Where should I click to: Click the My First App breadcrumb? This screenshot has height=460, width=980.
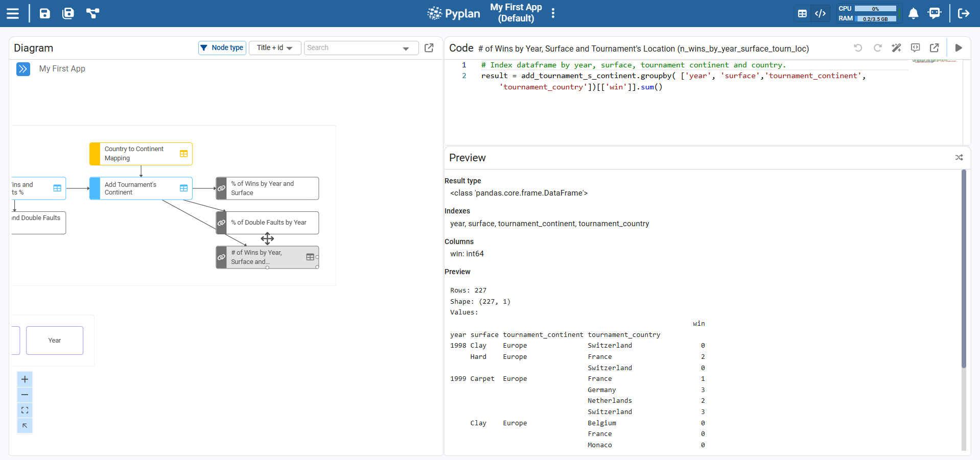(x=62, y=69)
